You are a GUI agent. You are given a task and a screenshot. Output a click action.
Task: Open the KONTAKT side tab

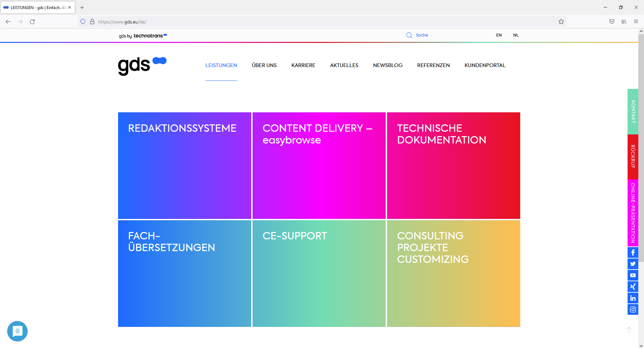(x=633, y=112)
